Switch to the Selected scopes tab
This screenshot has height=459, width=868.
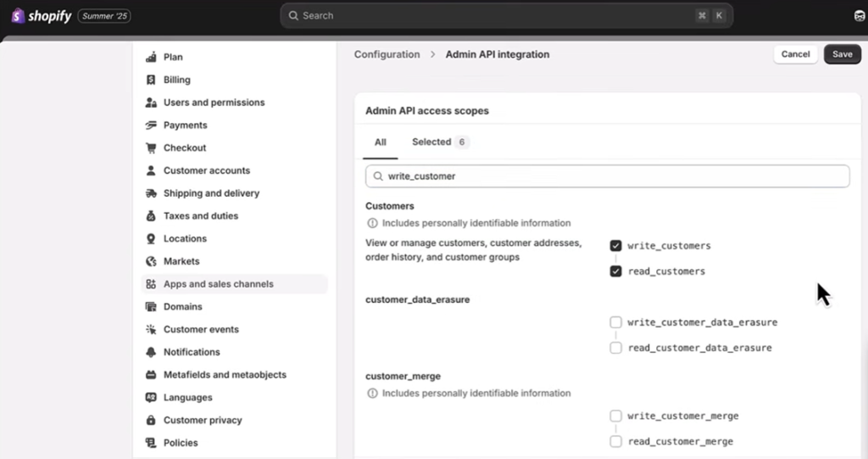(440, 143)
